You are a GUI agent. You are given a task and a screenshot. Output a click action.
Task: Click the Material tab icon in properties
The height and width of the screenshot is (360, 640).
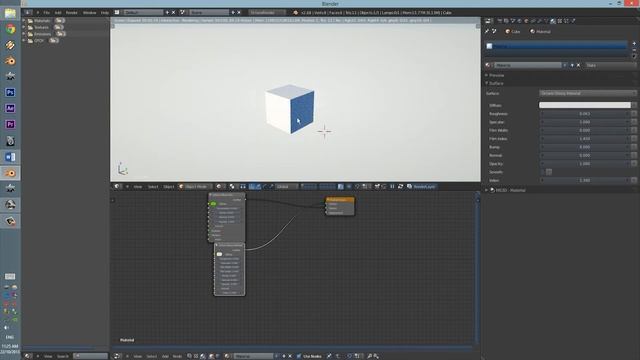pyautogui.click(x=553, y=21)
